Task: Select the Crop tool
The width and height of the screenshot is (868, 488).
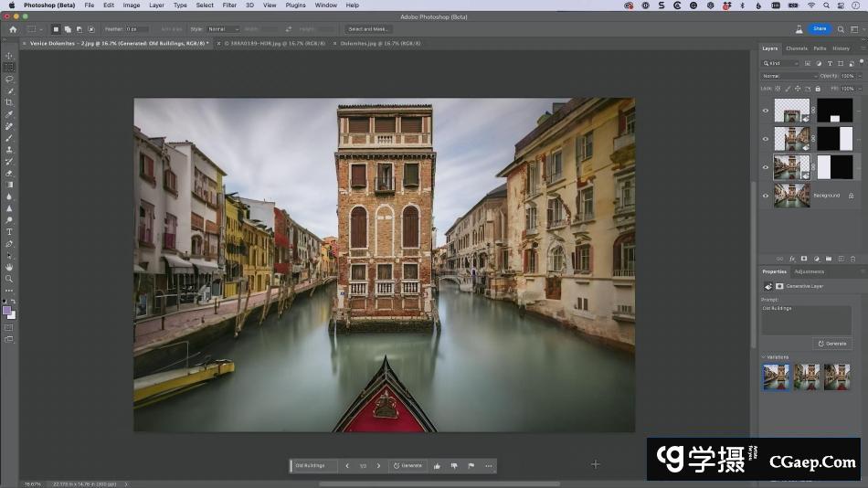Action: [x=9, y=102]
